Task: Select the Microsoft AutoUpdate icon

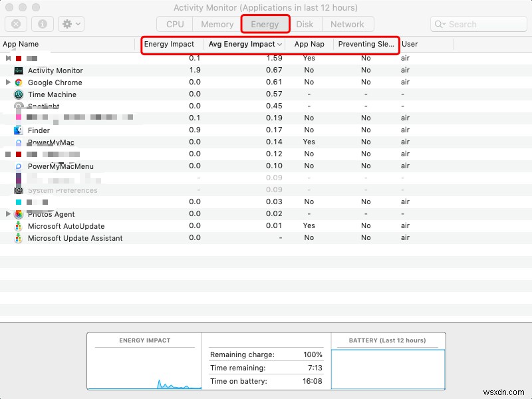Action: [x=18, y=226]
